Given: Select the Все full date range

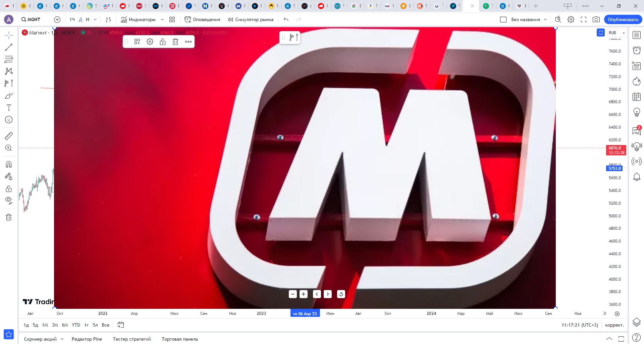Looking at the screenshot, I should point(106,325).
